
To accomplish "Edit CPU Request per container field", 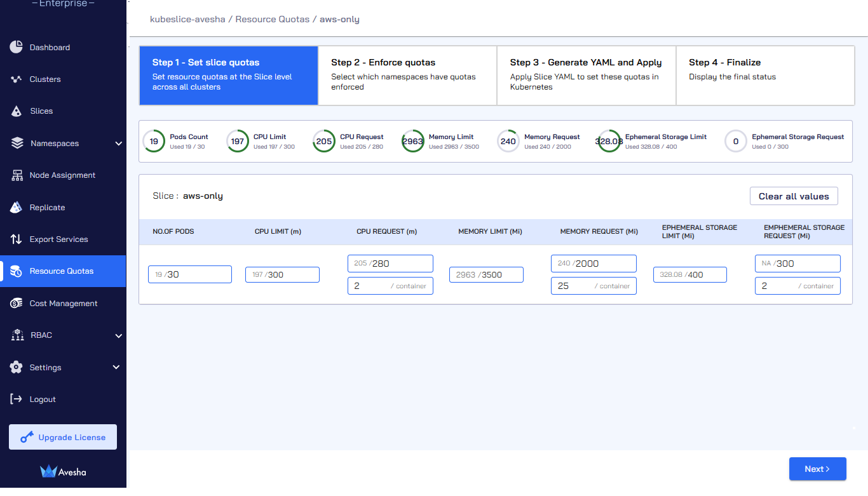I will [390, 286].
